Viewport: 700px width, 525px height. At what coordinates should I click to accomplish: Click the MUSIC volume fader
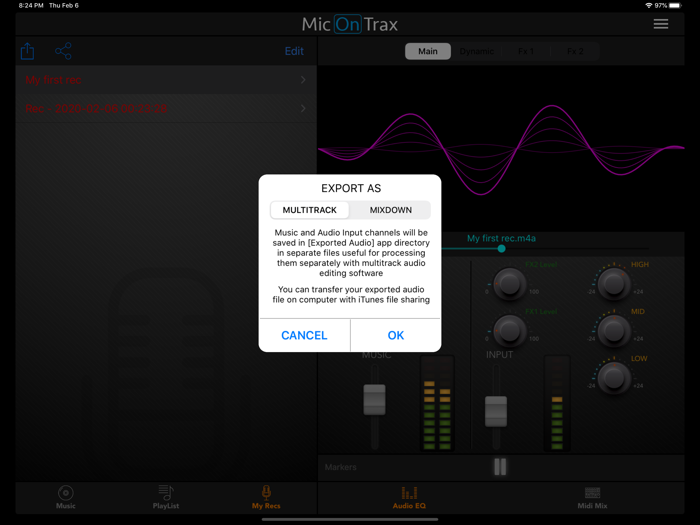click(x=375, y=400)
